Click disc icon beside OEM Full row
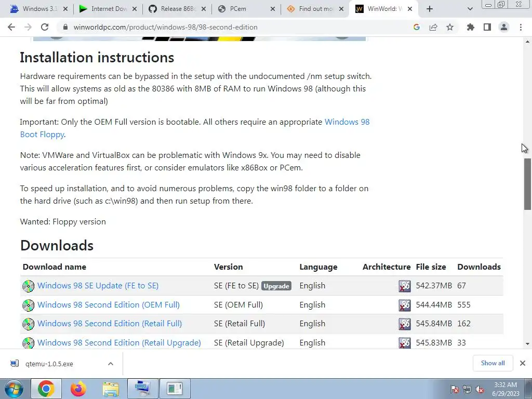This screenshot has height=399, width=532. pos(28,305)
